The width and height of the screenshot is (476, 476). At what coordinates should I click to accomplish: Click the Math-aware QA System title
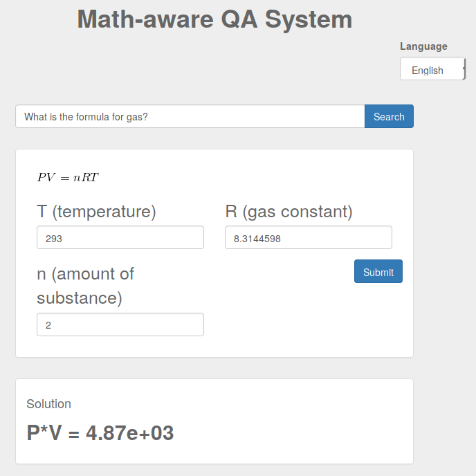tap(214, 19)
